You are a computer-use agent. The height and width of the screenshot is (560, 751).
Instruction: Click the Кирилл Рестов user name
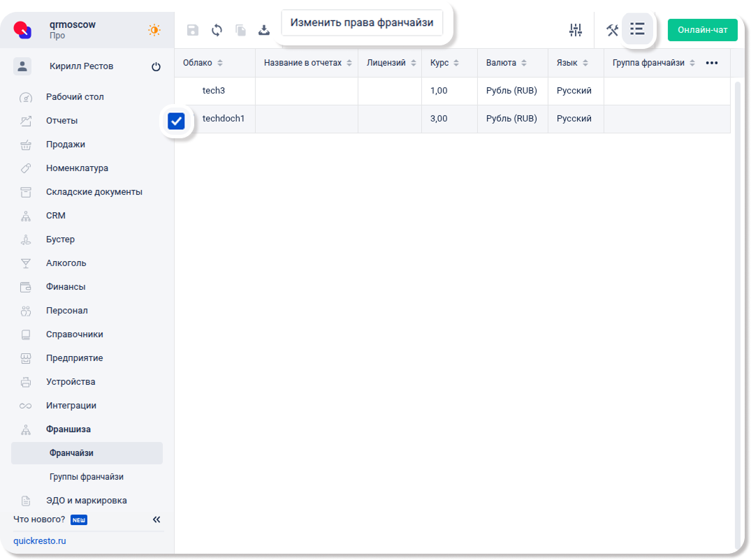tap(82, 66)
